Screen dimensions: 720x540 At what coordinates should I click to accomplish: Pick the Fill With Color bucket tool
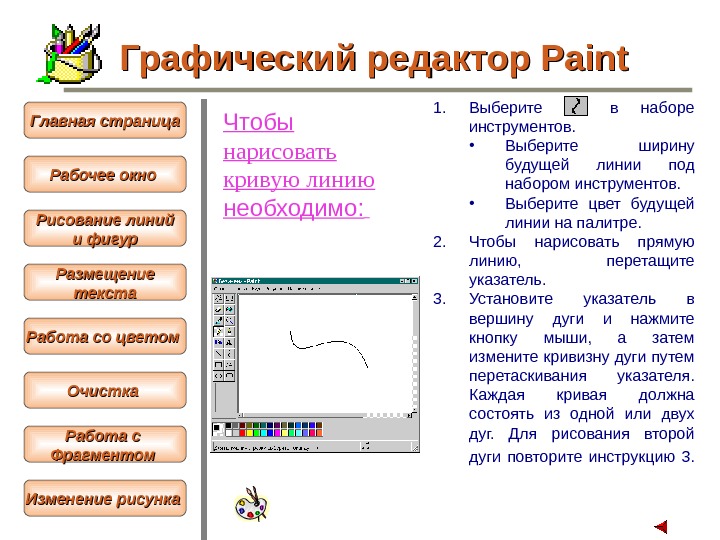[x=229, y=309]
